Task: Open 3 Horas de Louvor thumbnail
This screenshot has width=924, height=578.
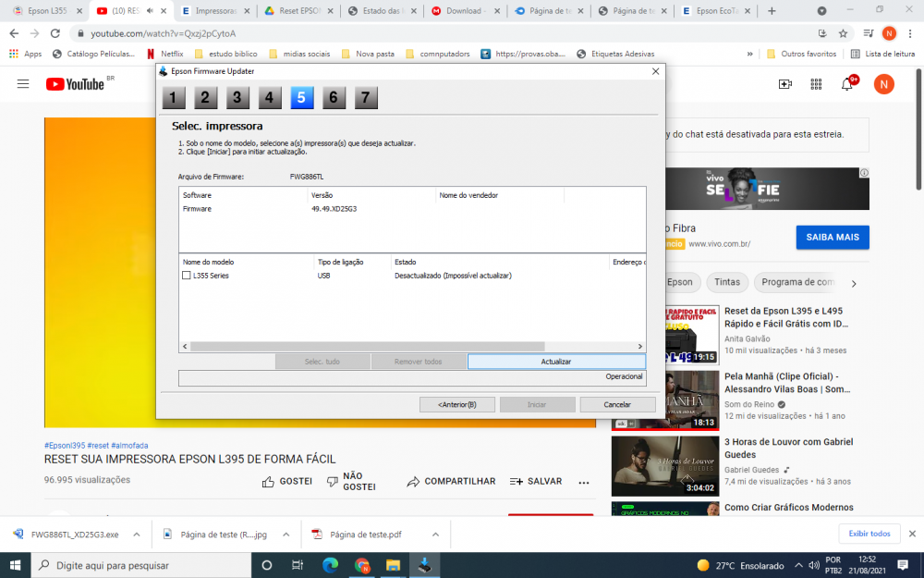Action: point(665,466)
